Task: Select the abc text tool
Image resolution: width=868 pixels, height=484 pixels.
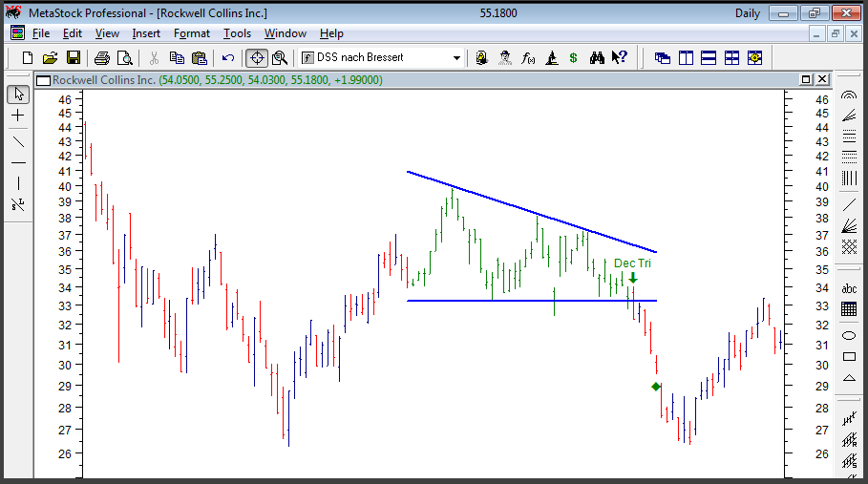Action: (x=849, y=288)
